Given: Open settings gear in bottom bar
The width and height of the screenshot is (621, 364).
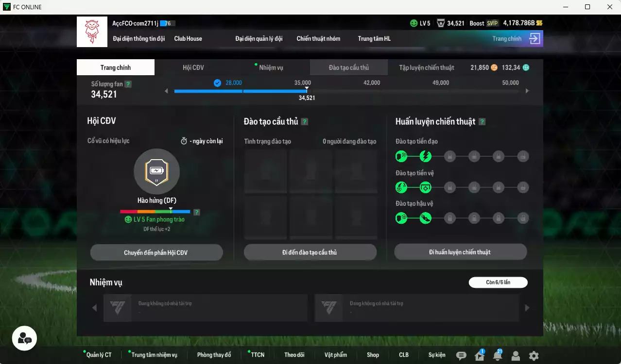Looking at the screenshot, I should (534, 356).
